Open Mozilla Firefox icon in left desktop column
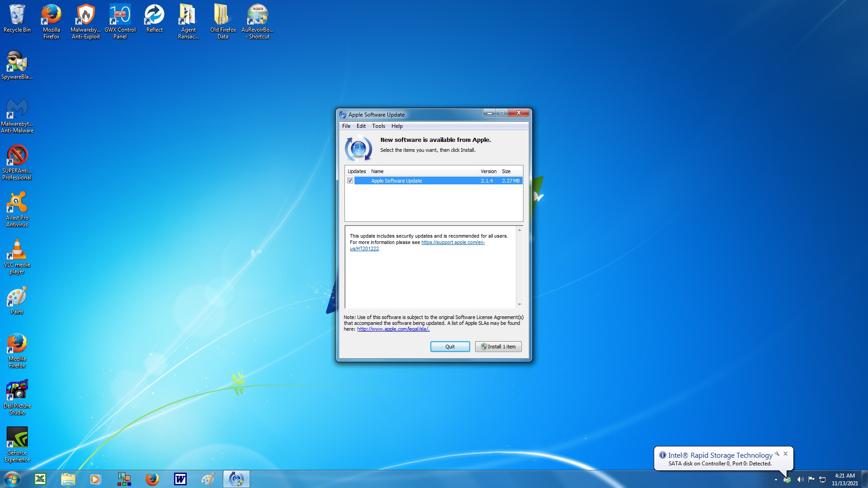This screenshot has width=868, height=488. tap(17, 351)
